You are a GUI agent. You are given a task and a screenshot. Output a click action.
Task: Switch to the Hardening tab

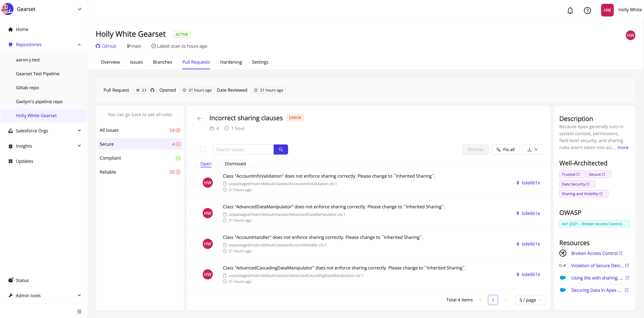coord(231,62)
